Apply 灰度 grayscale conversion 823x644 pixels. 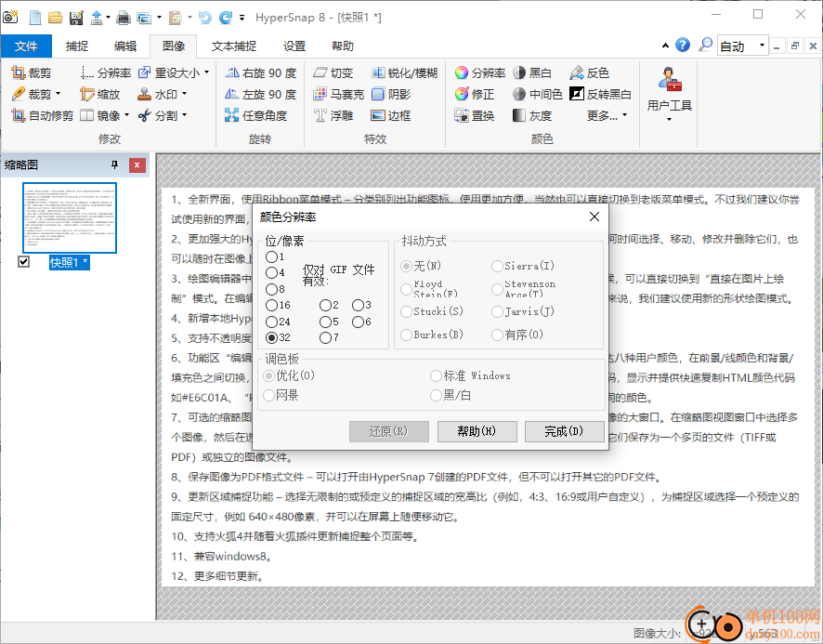532,115
